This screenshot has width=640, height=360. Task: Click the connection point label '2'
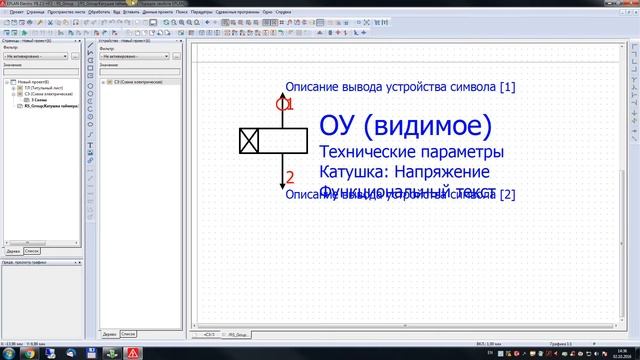point(290,177)
